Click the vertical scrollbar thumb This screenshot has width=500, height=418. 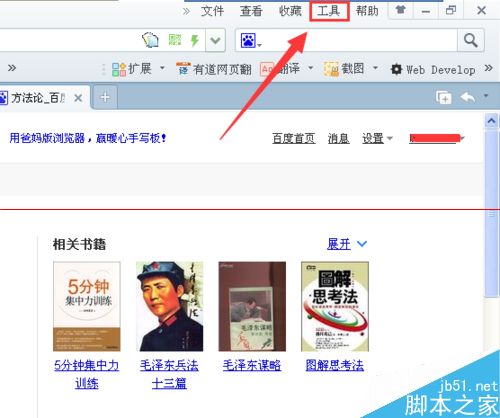pos(492,213)
